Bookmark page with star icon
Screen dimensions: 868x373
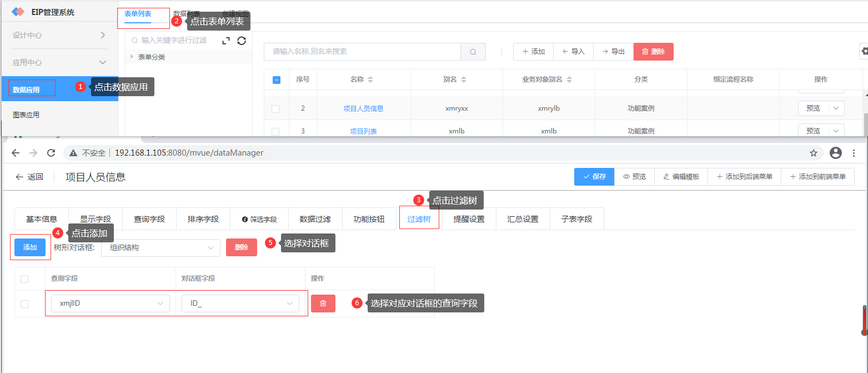814,153
